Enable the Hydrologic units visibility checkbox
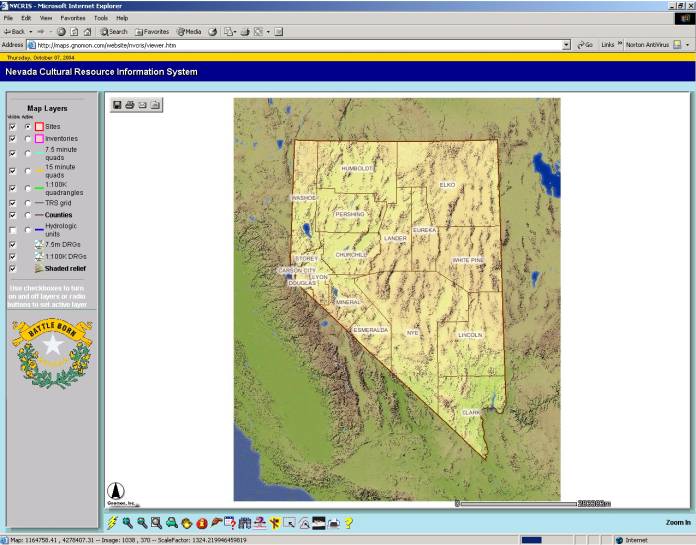Image resolution: width=696 pixels, height=545 pixels. coord(12,230)
